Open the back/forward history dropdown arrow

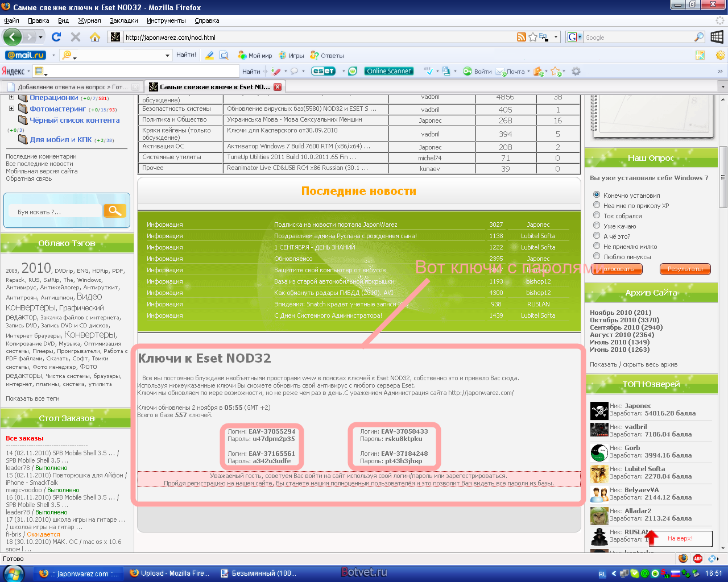pyautogui.click(x=40, y=37)
